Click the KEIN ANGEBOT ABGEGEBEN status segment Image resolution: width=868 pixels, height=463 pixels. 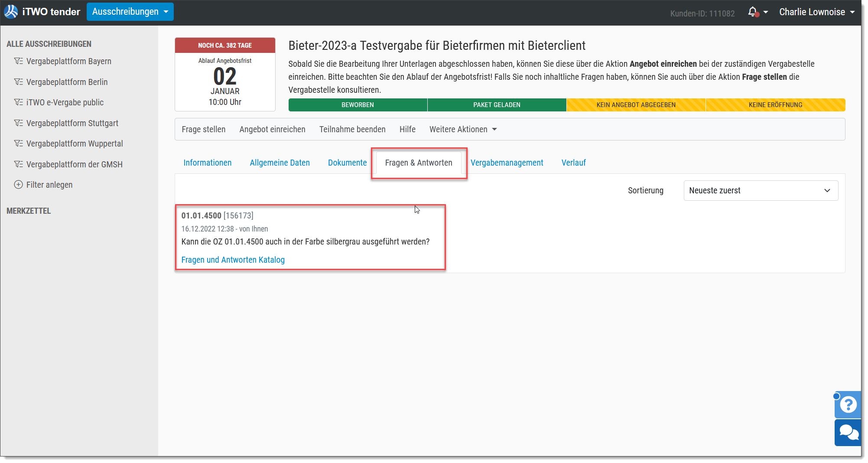click(636, 105)
